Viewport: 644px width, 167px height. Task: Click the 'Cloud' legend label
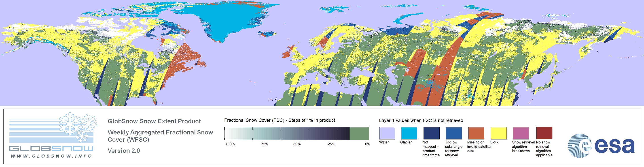(x=494, y=142)
